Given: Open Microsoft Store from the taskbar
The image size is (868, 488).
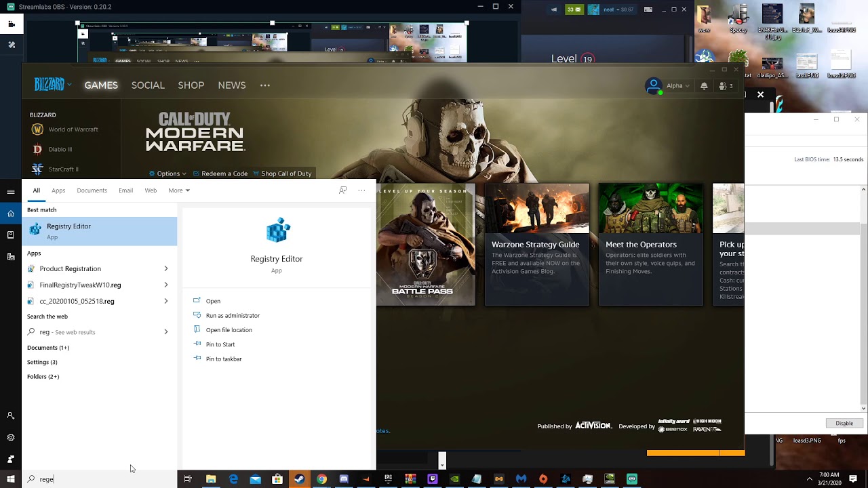Looking at the screenshot, I should point(277,479).
